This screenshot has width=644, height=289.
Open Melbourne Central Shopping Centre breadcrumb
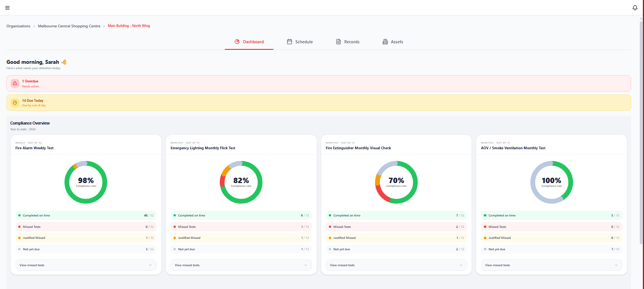(69, 26)
